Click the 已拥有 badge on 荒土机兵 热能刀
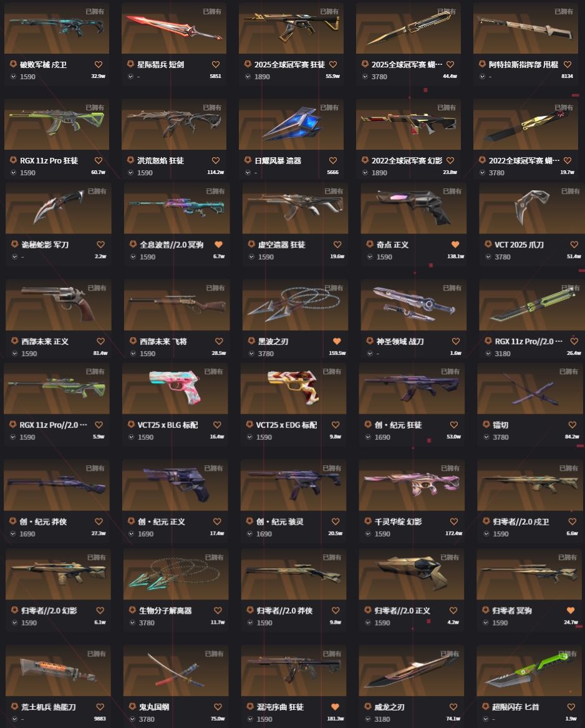The image size is (585, 728). click(x=97, y=654)
